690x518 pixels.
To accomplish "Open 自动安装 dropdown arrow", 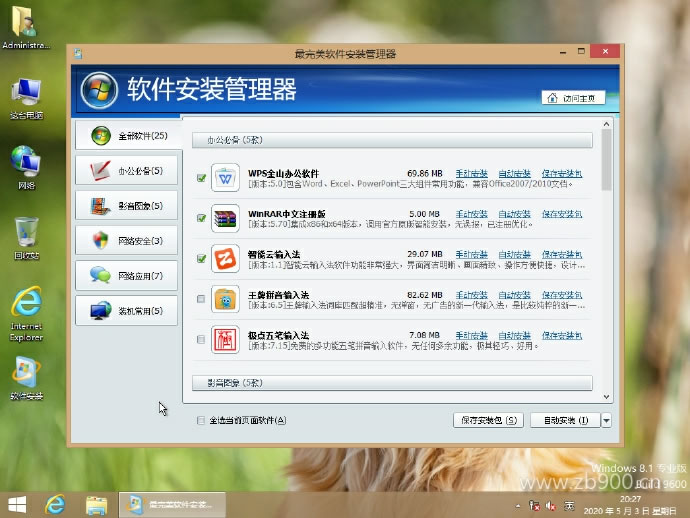I will click(x=606, y=420).
